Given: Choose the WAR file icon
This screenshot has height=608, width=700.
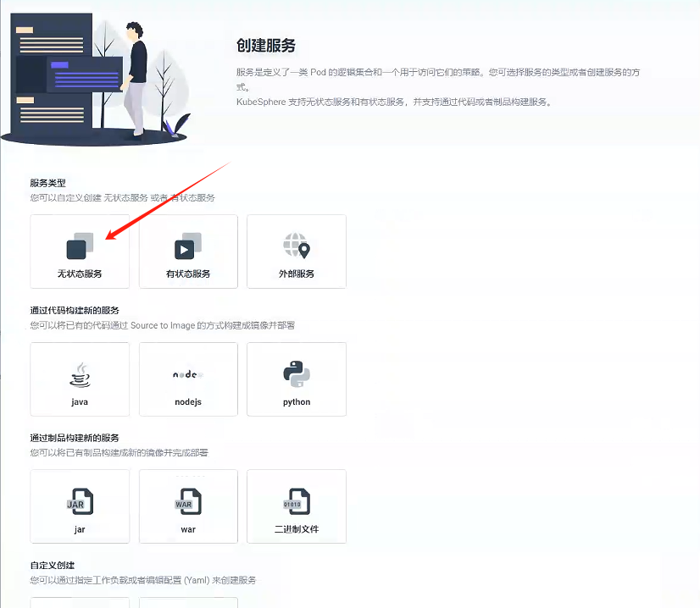Looking at the screenshot, I should pyautogui.click(x=188, y=501).
